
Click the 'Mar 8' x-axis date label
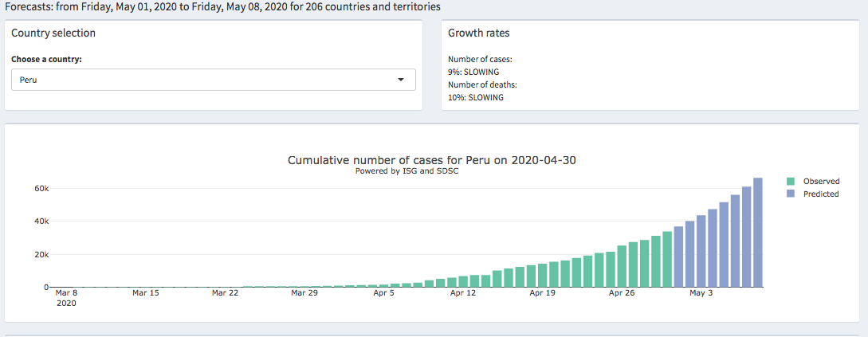(66, 293)
